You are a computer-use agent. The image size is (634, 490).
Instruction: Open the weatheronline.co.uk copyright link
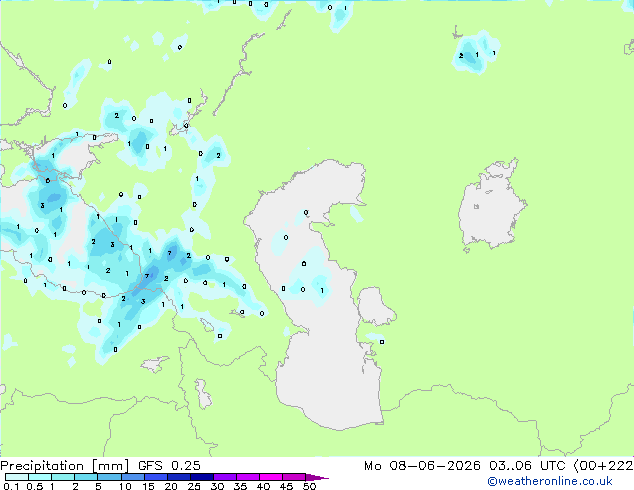coord(550,481)
